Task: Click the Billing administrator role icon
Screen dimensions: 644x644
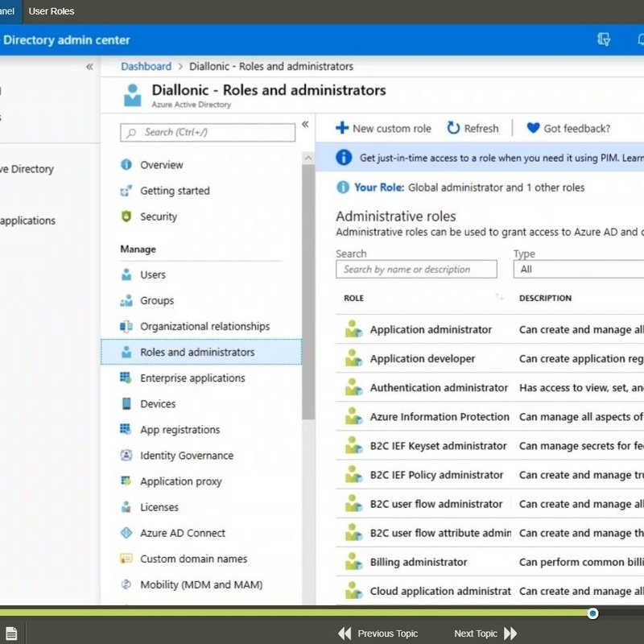Action: [353, 561]
